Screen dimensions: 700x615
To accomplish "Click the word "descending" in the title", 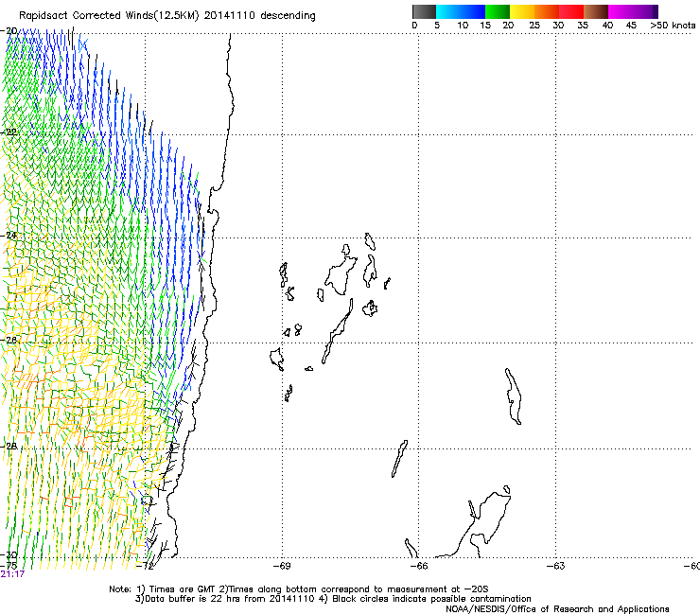I will [x=288, y=16].
